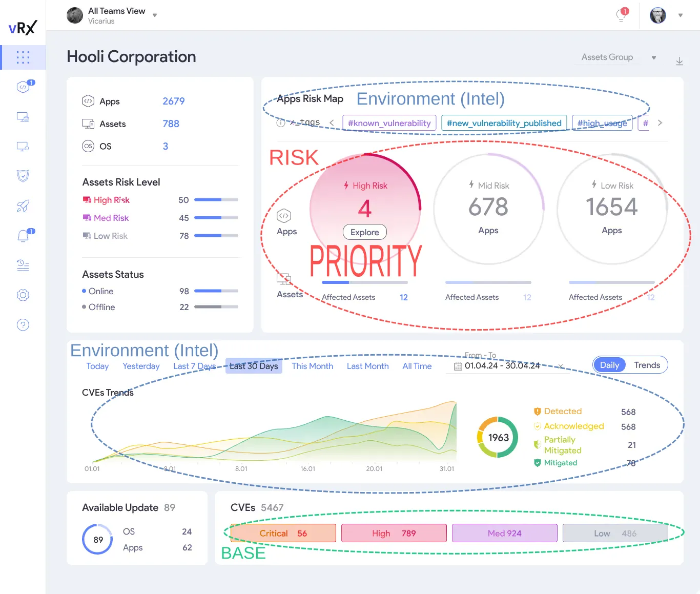
Task: Open the shield protection sidebar icon
Action: pyautogui.click(x=23, y=176)
